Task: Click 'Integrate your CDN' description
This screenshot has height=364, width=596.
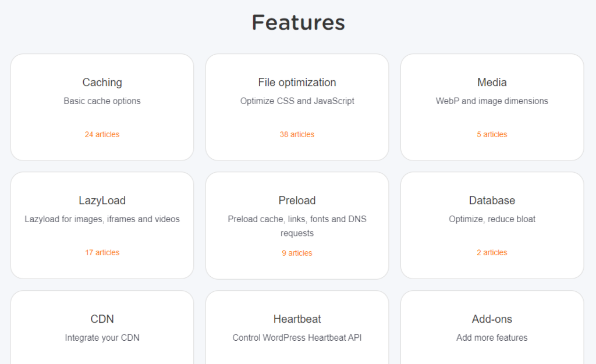Action: coord(102,337)
